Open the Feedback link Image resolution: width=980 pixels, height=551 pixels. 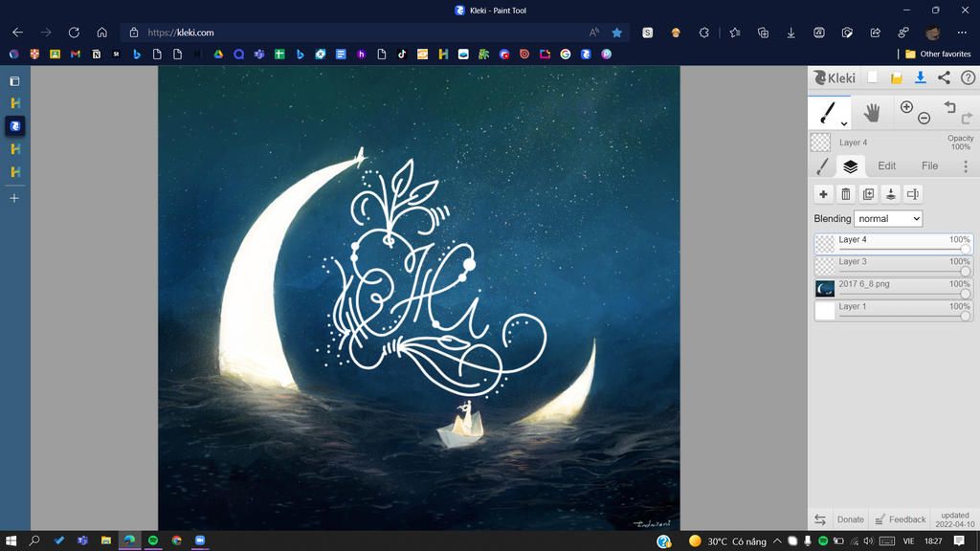pyautogui.click(x=900, y=519)
